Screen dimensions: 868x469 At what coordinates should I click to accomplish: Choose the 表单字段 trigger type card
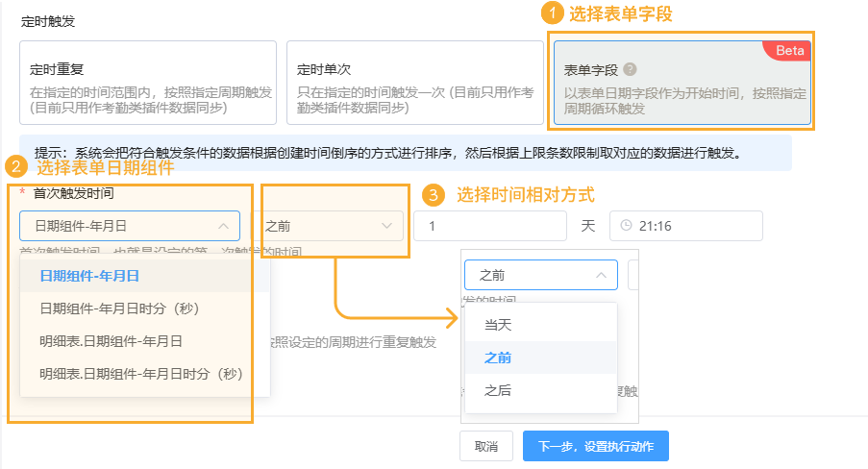(x=681, y=85)
